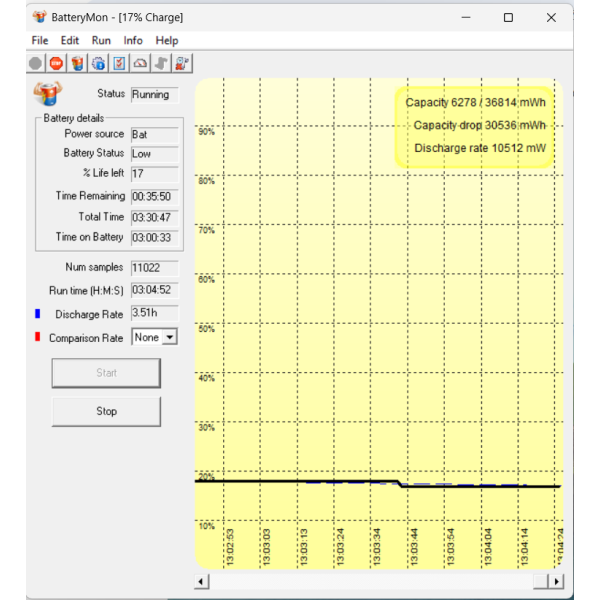Click the horizontal scrollbar thumb
Image resolution: width=600 pixels, height=600 pixels.
pos(541,582)
